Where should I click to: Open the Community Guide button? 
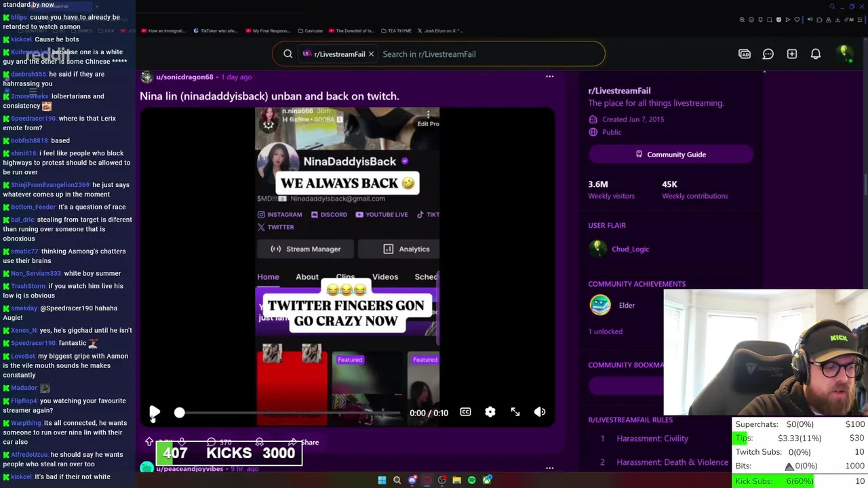click(x=671, y=155)
